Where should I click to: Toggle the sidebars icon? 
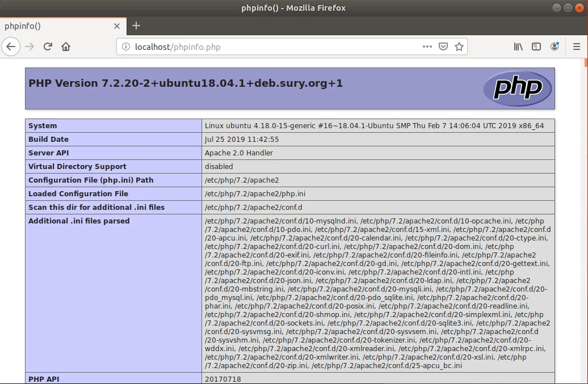coord(536,47)
